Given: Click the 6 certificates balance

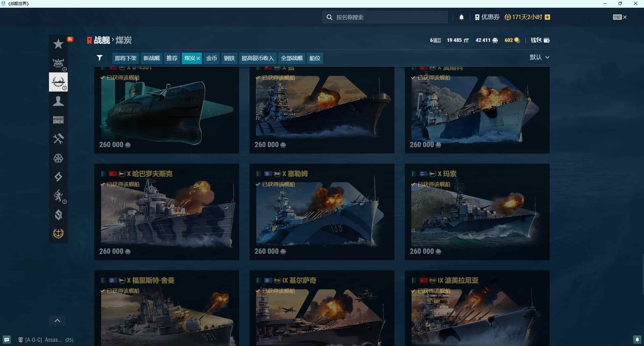Looking at the screenshot, I should 435,40.
